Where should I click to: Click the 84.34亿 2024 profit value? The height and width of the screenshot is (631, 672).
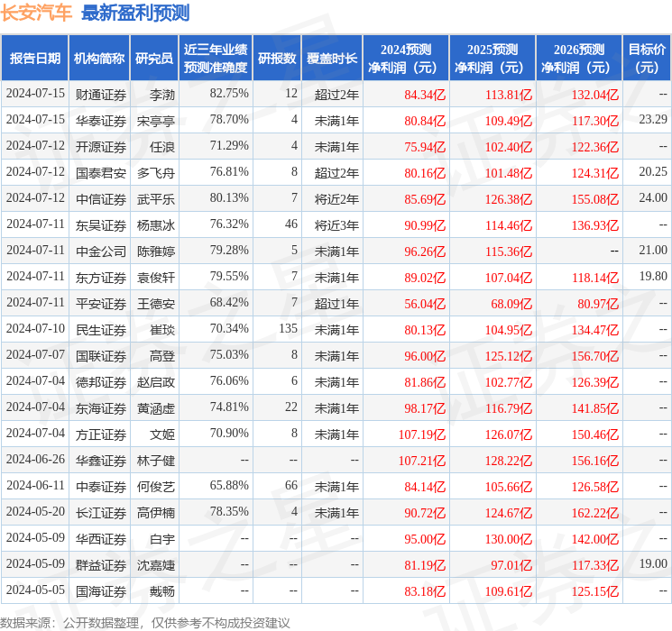click(425, 95)
